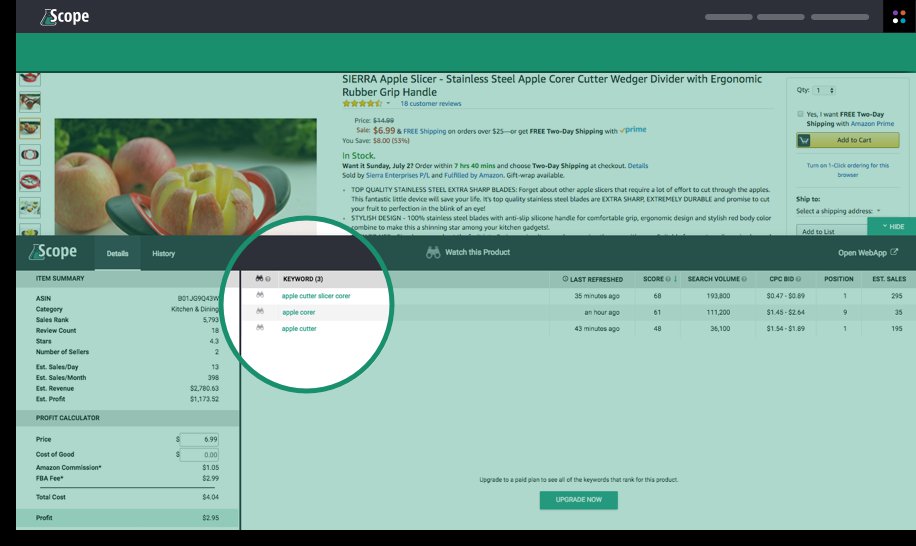Click the clock icon beside LAST REFRESHED
The width and height of the screenshot is (916, 546).
pyautogui.click(x=565, y=279)
